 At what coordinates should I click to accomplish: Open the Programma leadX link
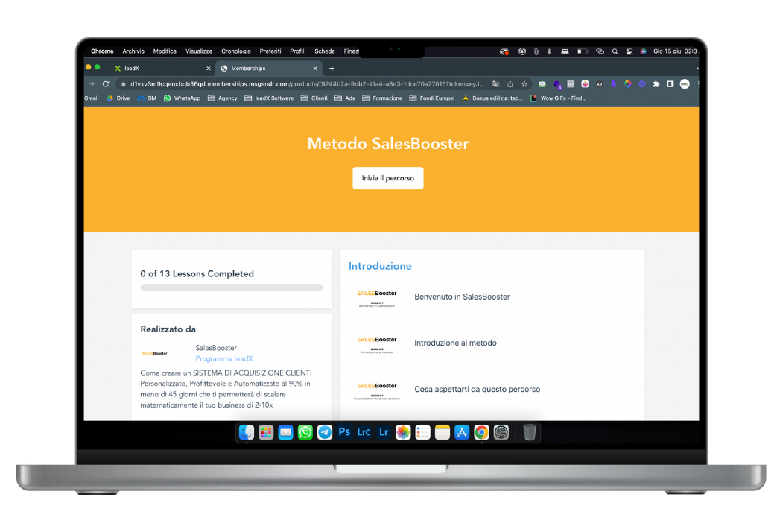224,358
